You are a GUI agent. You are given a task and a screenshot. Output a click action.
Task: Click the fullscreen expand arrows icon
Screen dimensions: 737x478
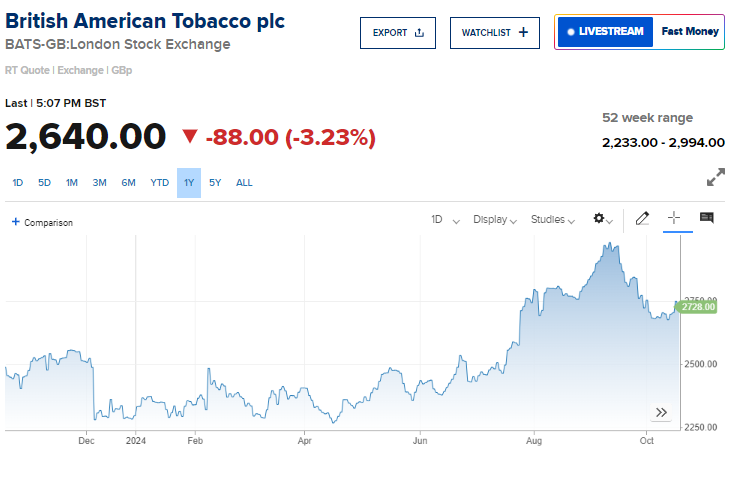pos(715,178)
